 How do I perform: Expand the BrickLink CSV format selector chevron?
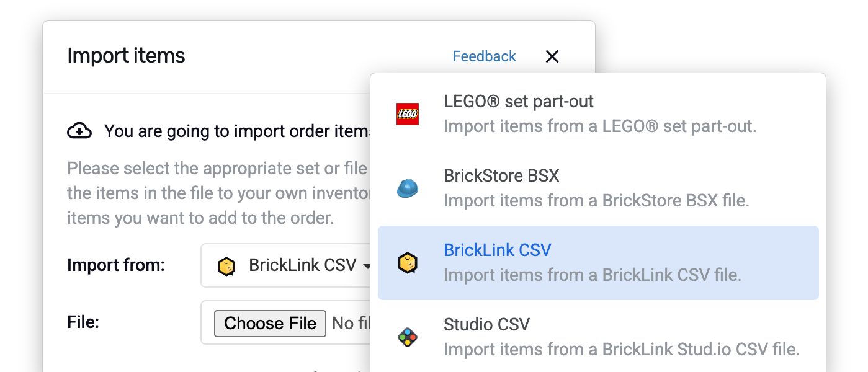(367, 265)
